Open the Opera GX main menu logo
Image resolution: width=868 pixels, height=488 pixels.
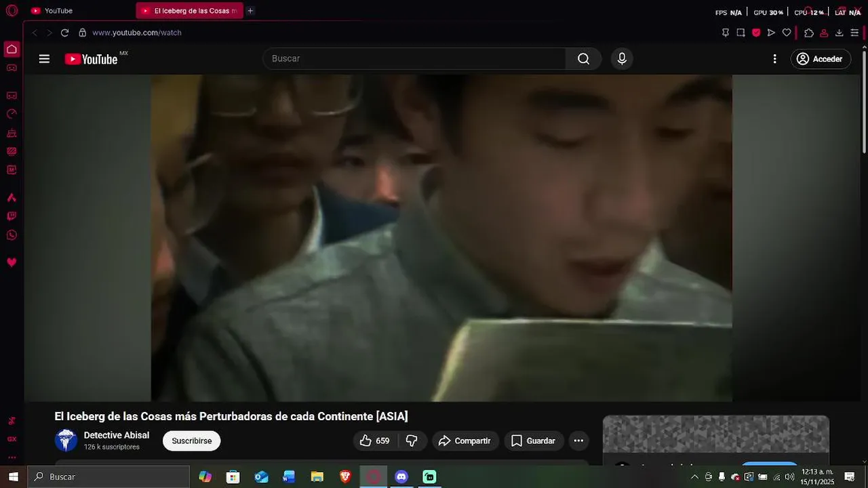(x=12, y=11)
